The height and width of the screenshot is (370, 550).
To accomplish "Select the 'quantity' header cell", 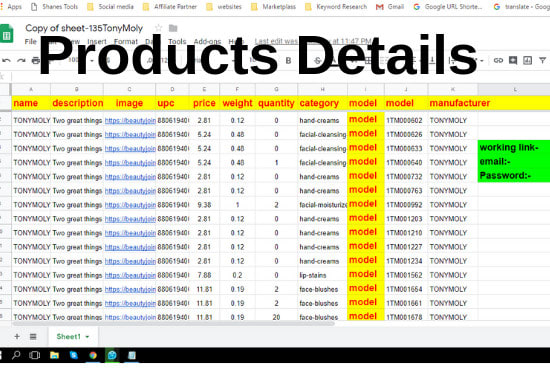I will (276, 103).
